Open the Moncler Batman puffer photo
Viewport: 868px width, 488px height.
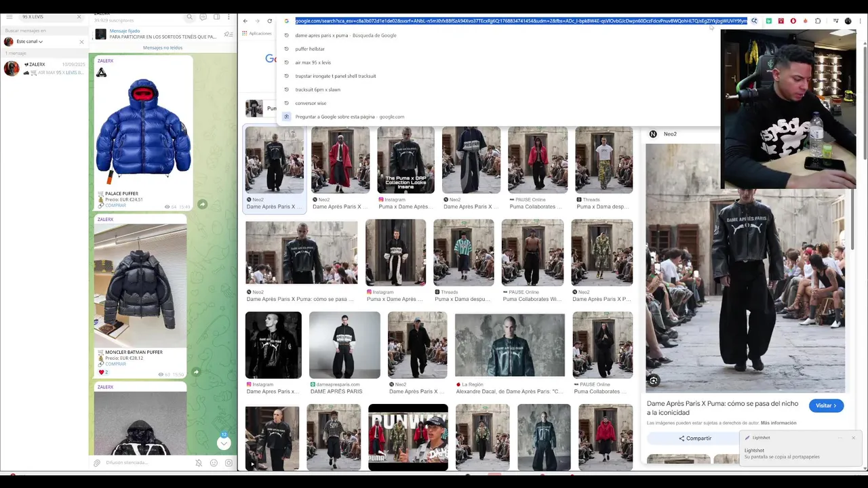click(140, 285)
